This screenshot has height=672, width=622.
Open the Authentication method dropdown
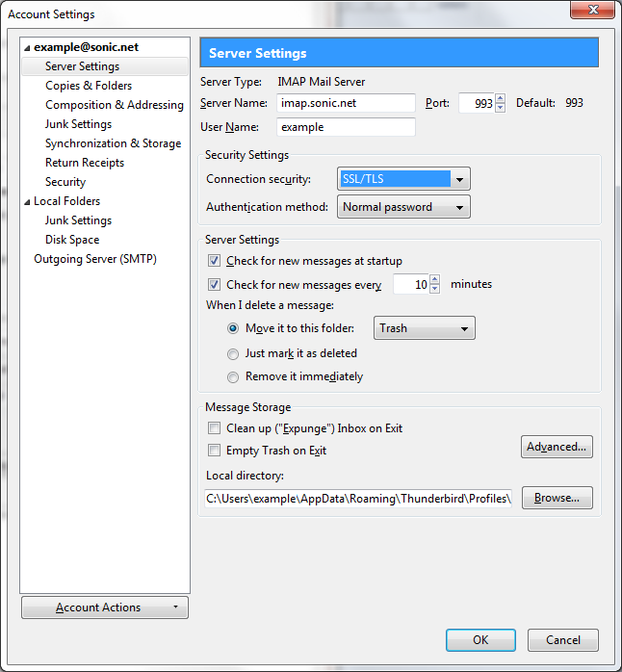point(403,207)
